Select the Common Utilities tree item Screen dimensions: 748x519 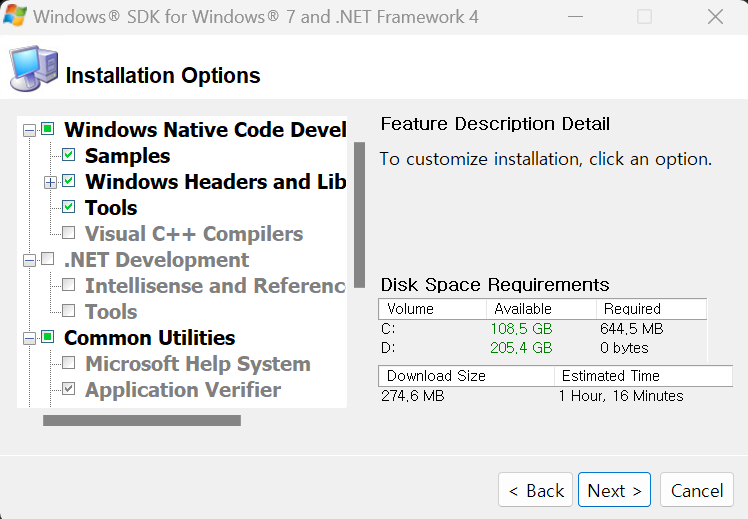pos(149,338)
